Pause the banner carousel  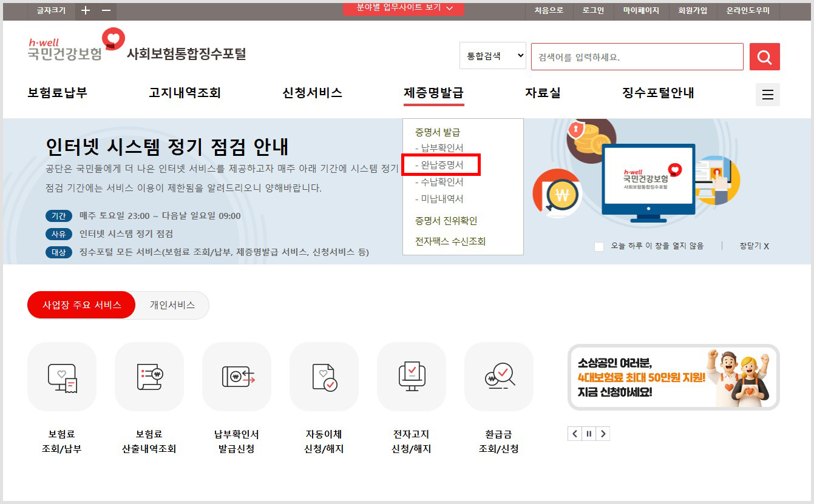[x=589, y=433]
